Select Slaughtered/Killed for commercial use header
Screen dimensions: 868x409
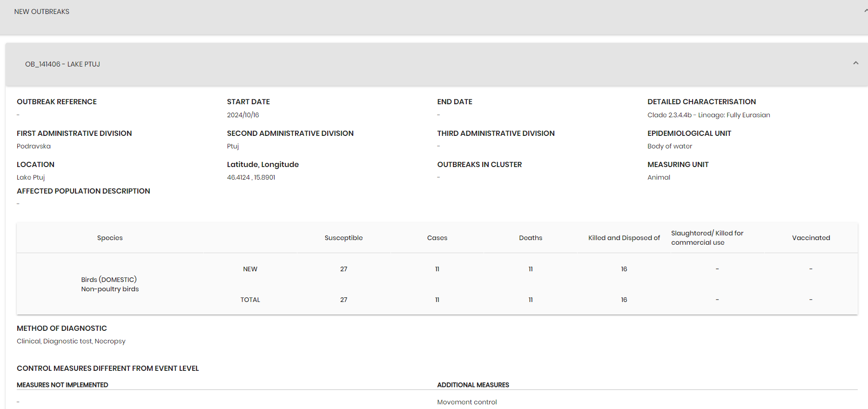707,238
